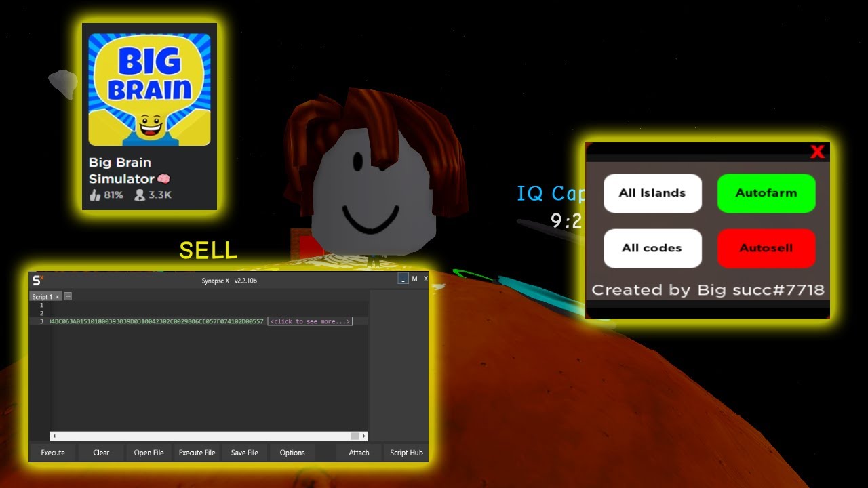The image size is (868, 488).
Task: Minimize the Synapse X window
Action: (403, 279)
